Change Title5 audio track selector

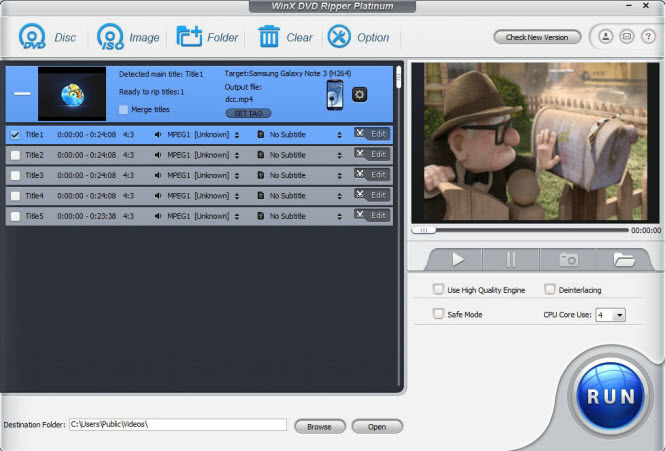click(x=237, y=216)
